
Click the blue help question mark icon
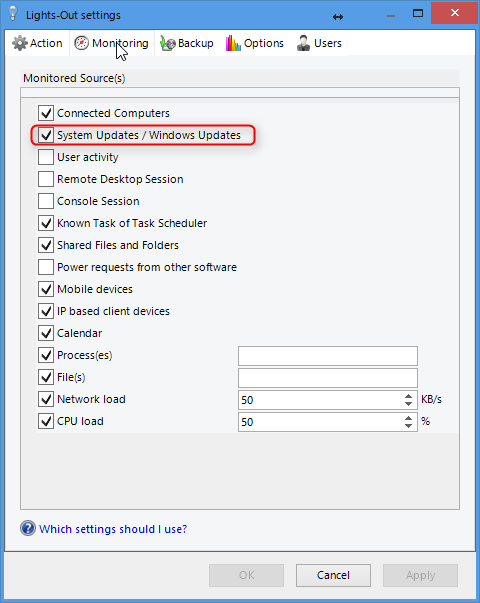pyautogui.click(x=28, y=528)
